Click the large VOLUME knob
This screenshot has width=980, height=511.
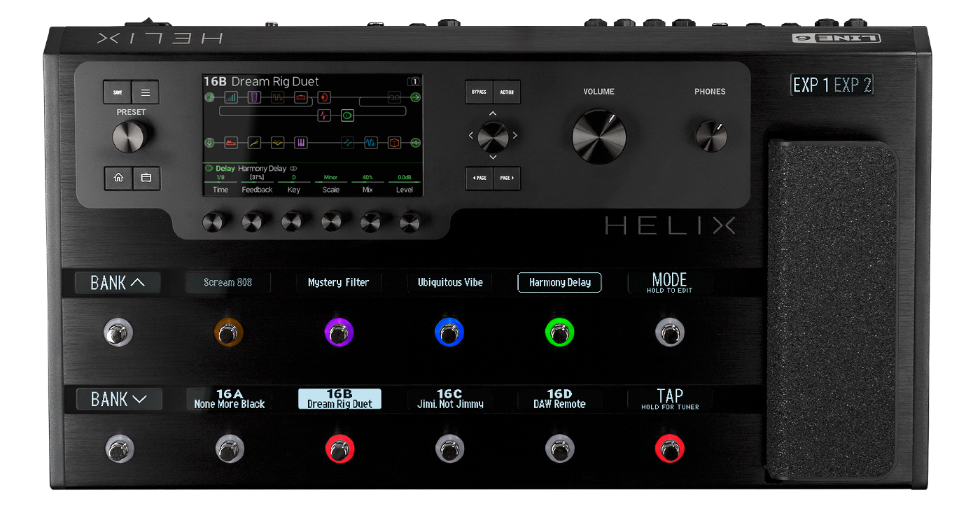pyautogui.click(x=598, y=136)
